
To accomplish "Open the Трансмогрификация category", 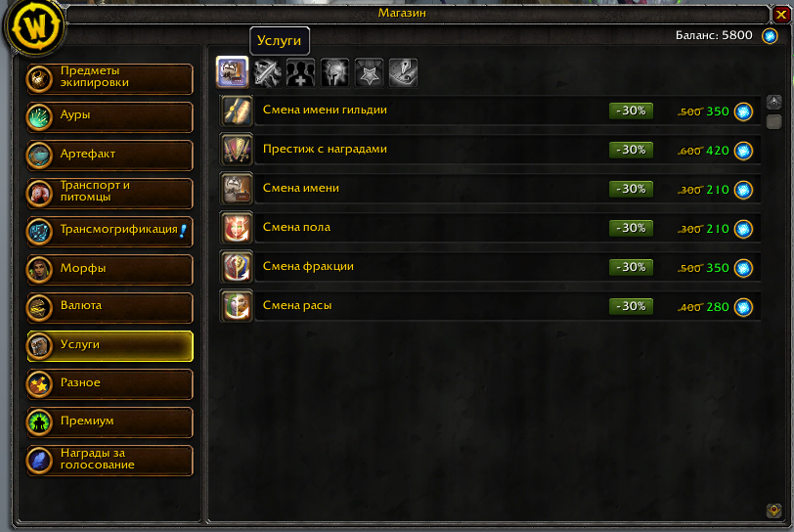I will coord(110,231).
